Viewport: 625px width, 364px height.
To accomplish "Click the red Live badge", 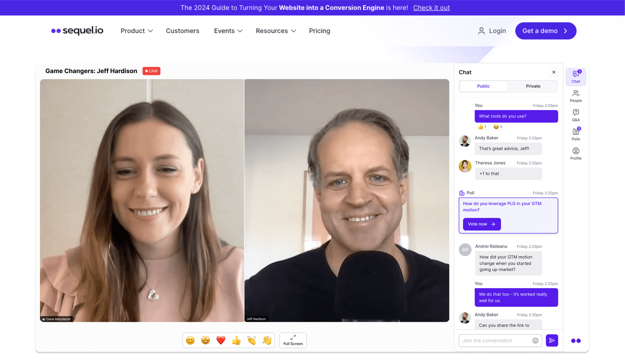I will [x=151, y=71].
